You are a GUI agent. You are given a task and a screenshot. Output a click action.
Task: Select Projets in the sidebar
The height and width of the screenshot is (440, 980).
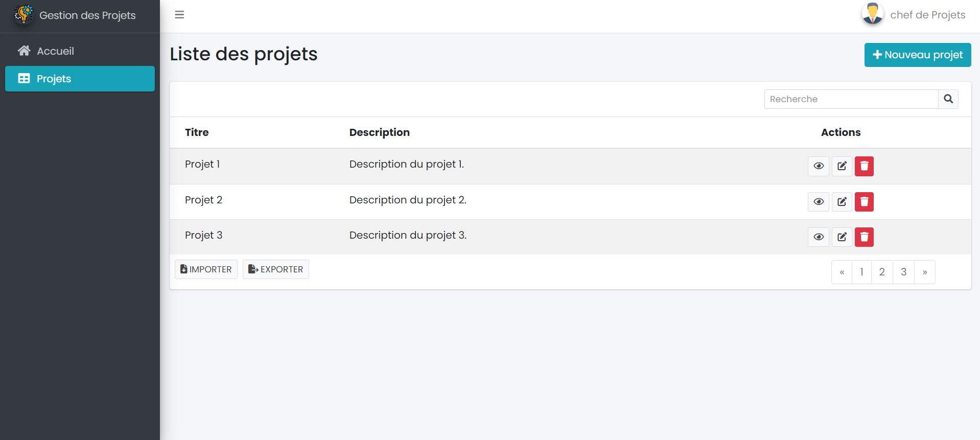point(80,79)
